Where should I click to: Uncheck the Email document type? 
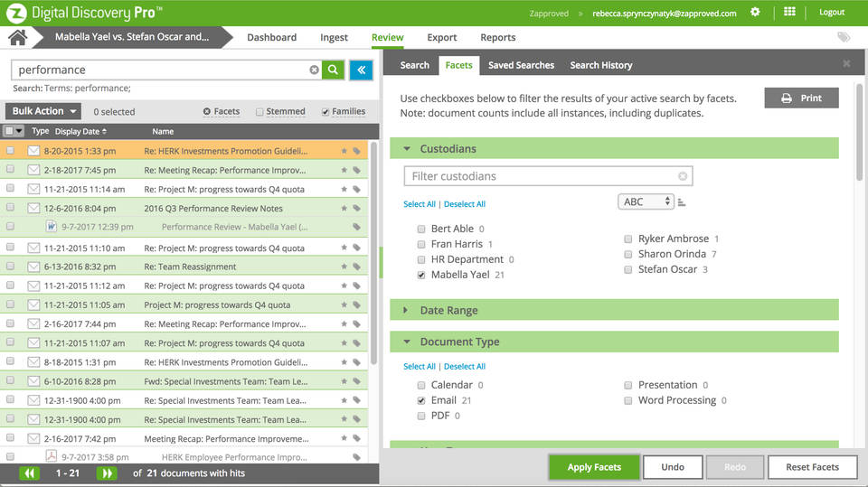coord(421,400)
